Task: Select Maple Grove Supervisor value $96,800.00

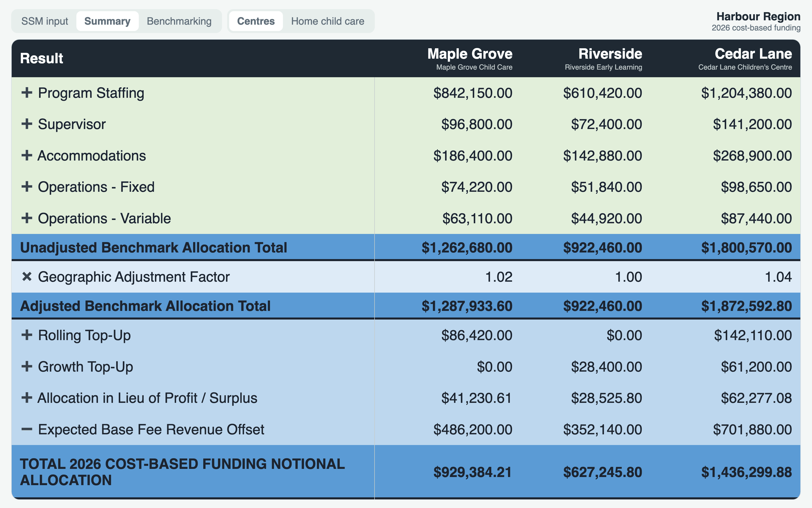Action: coord(477,124)
